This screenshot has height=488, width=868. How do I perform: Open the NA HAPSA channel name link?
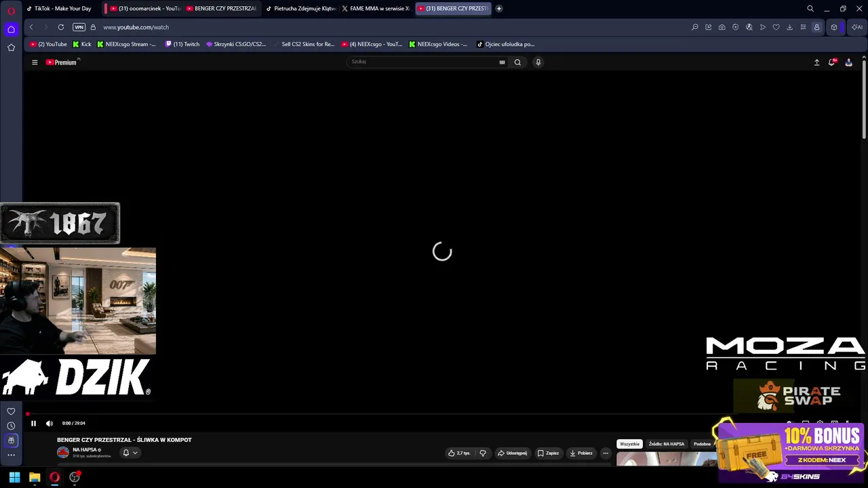(85, 450)
